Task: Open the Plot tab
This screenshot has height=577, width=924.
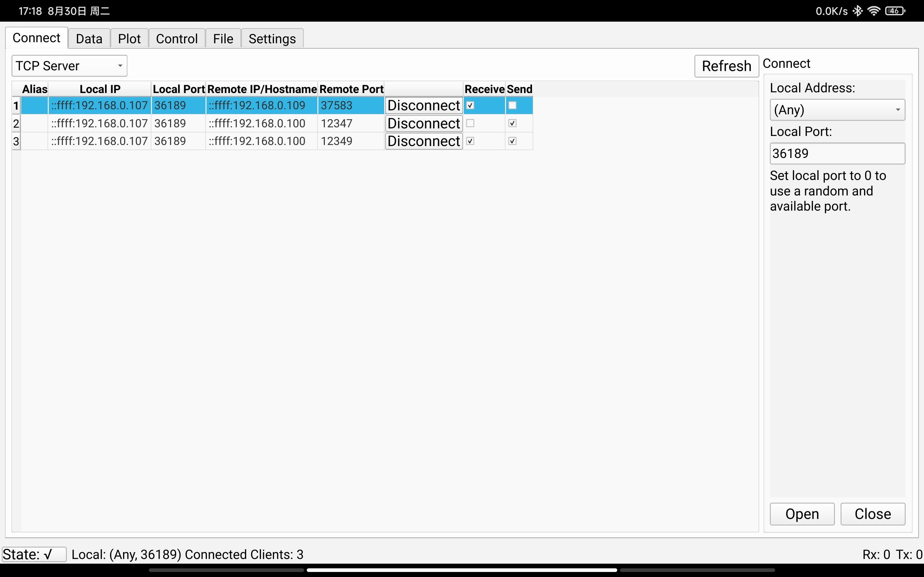Action: click(129, 39)
